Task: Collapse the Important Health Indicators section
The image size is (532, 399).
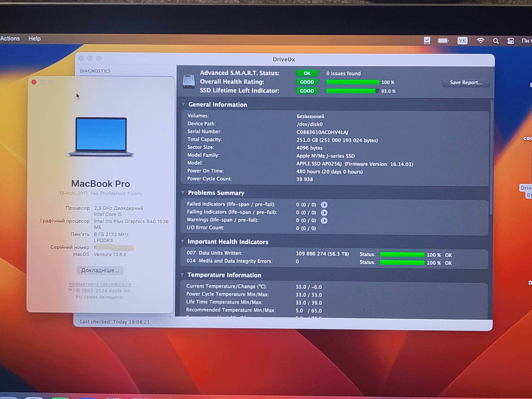Action: click(x=182, y=241)
